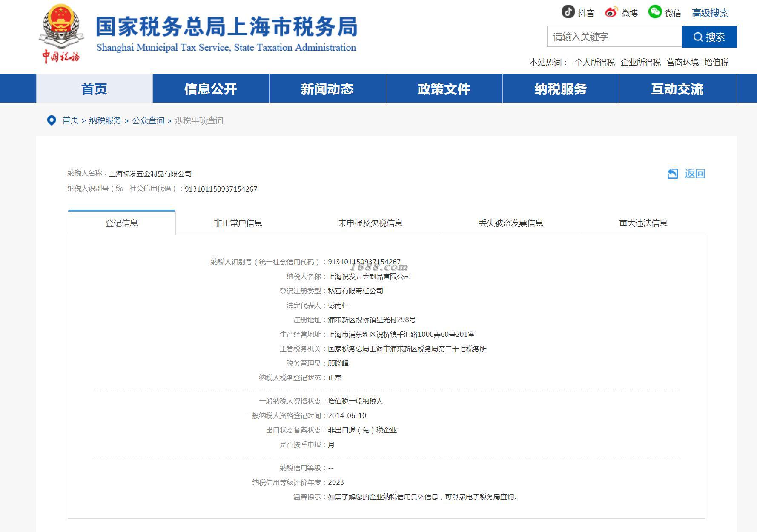This screenshot has width=757, height=532.
Task: Open 高级搜索 advanced search link
Action: coord(710,13)
